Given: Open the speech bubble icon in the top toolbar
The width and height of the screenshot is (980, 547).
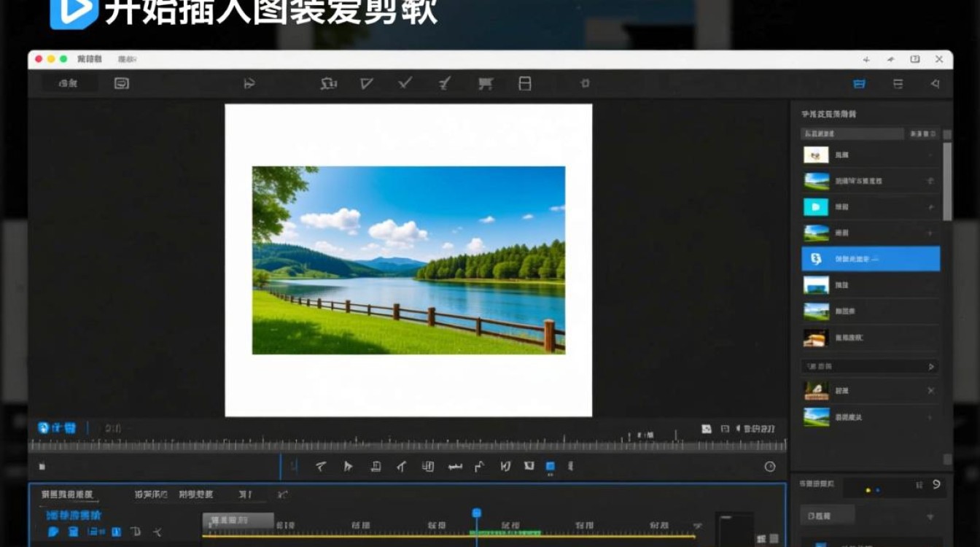Looking at the screenshot, I should [120, 83].
